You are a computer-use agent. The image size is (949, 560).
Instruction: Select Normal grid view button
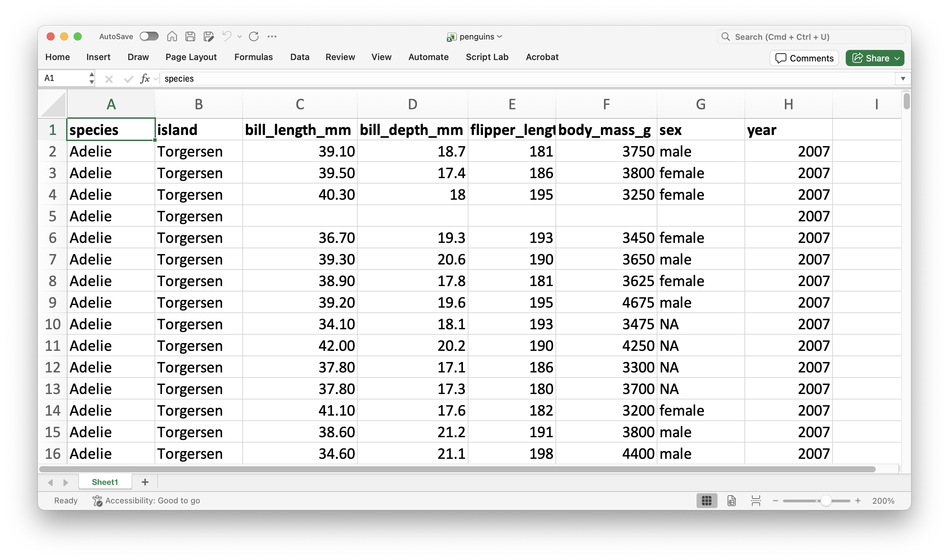tap(706, 500)
